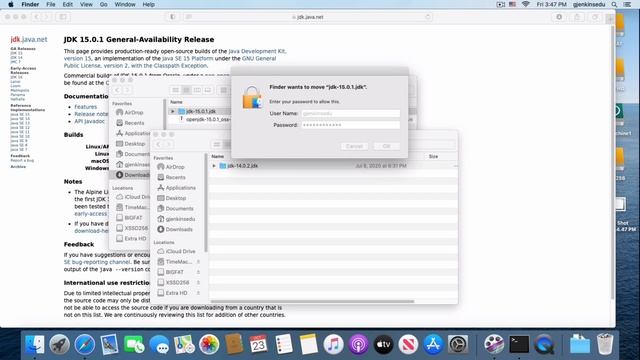Open Podcasts app in the Dock
Image resolution: width=640 pixels, height=360 pixels.
click(x=358, y=344)
